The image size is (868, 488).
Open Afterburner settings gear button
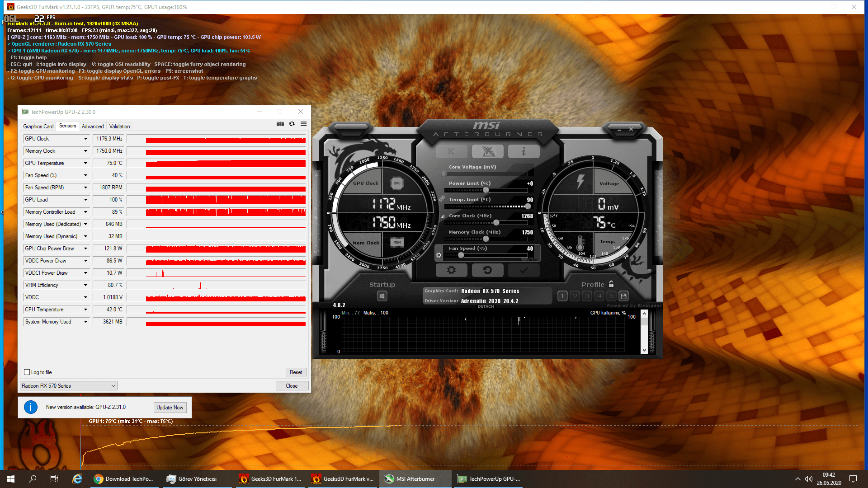tap(451, 270)
